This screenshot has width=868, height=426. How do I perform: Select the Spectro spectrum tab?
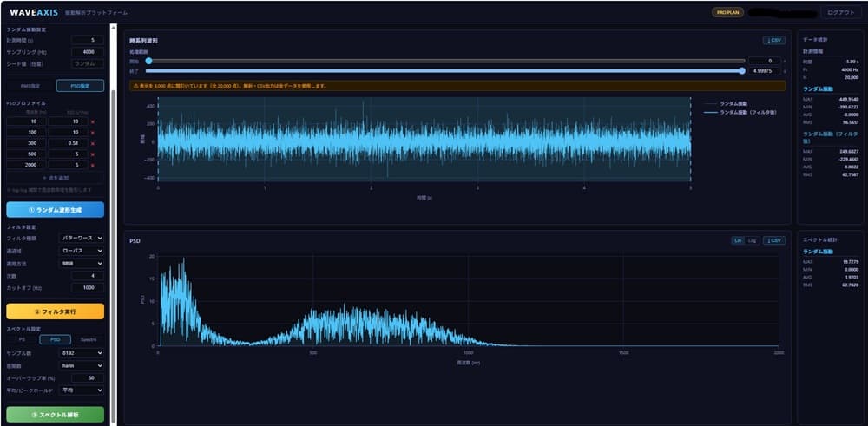88,340
